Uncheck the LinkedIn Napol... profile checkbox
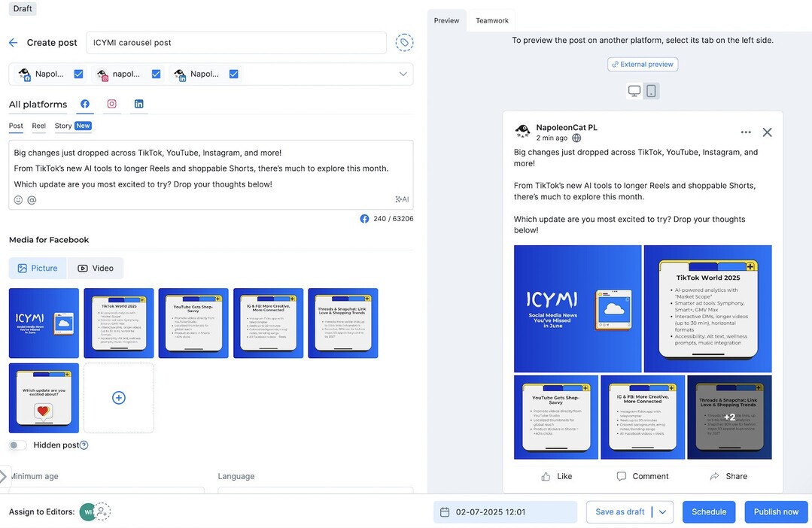Image resolution: width=812 pixels, height=528 pixels. (x=233, y=74)
